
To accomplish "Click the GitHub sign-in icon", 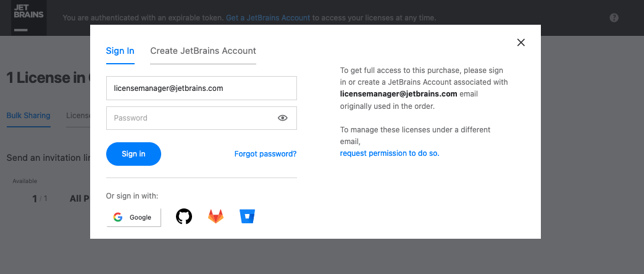I will (184, 216).
